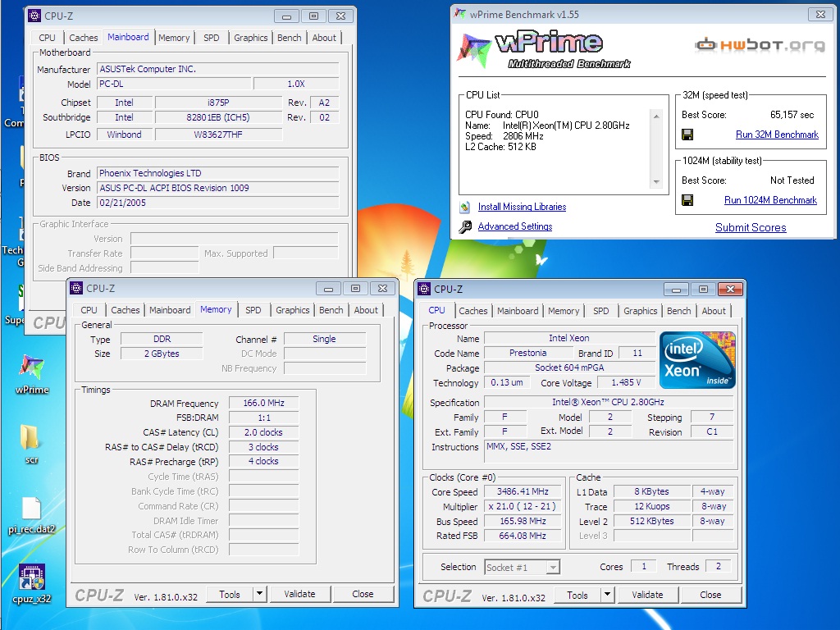
Task: Click Run 32M Benchmark link
Action: point(777,135)
